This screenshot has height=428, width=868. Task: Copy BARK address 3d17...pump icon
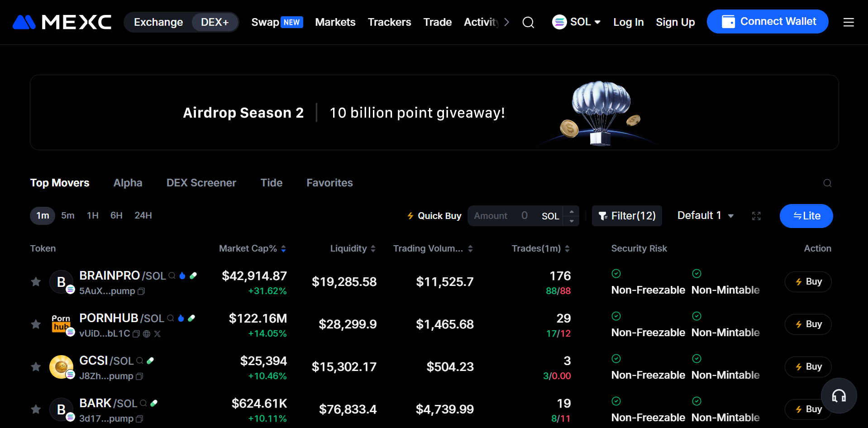coord(139,419)
